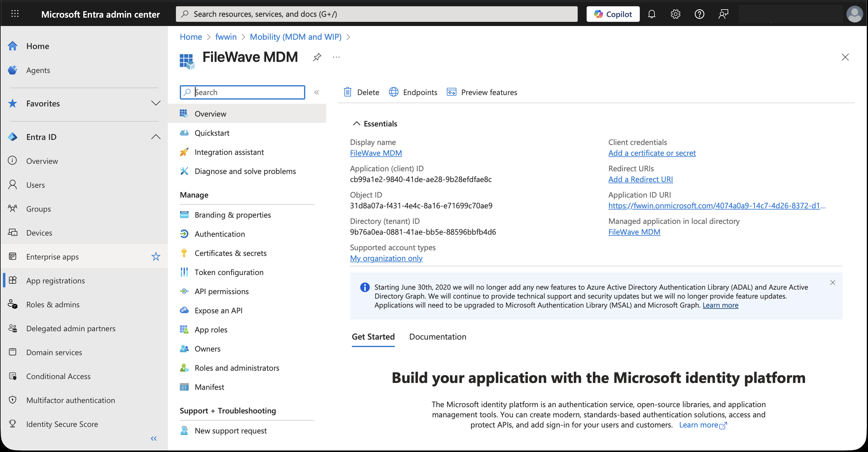868x452 pixels.
Task: Close the FileWave MDM blade
Action: [845, 57]
